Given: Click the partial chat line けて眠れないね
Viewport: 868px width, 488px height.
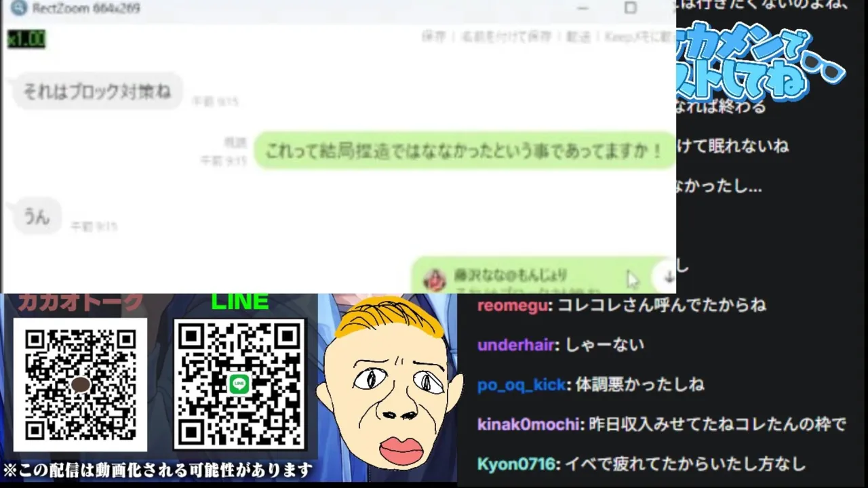Looking at the screenshot, I should pyautogui.click(x=732, y=146).
